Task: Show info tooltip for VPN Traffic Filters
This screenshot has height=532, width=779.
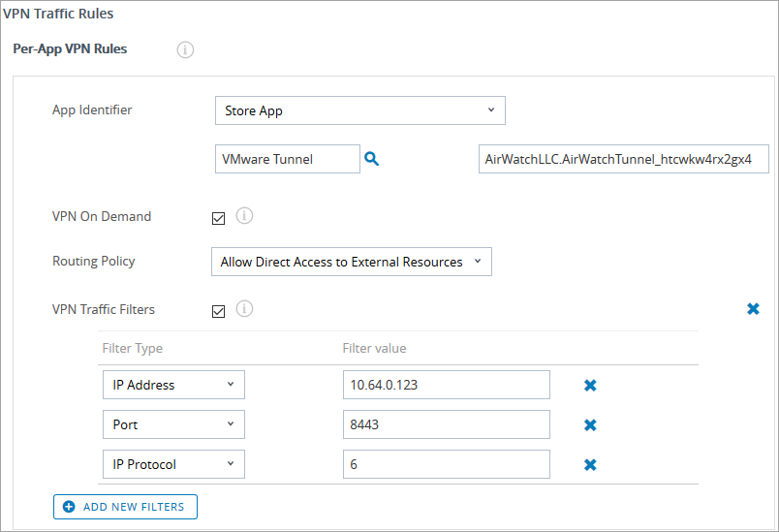Action: (244, 308)
